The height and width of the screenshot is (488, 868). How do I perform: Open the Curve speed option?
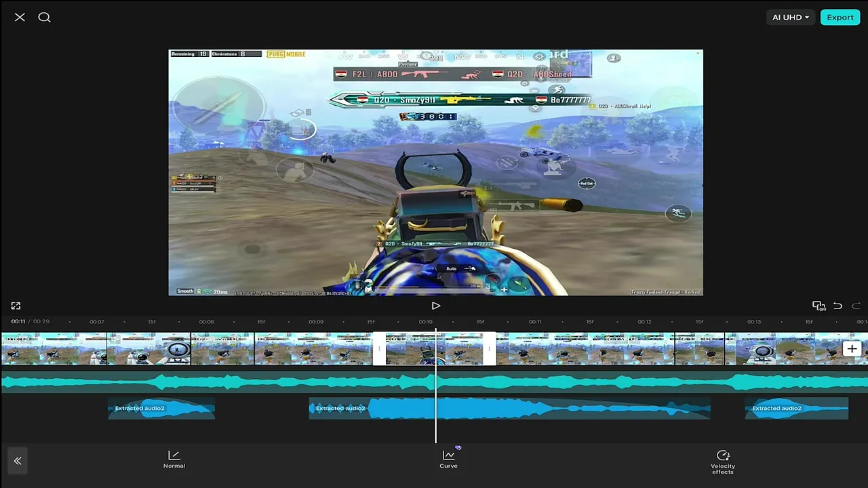(448, 460)
